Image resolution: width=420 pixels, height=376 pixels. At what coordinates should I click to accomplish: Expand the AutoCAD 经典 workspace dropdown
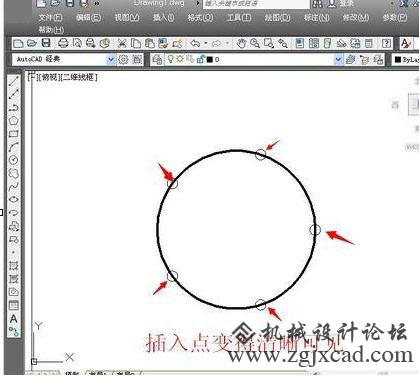[111, 60]
